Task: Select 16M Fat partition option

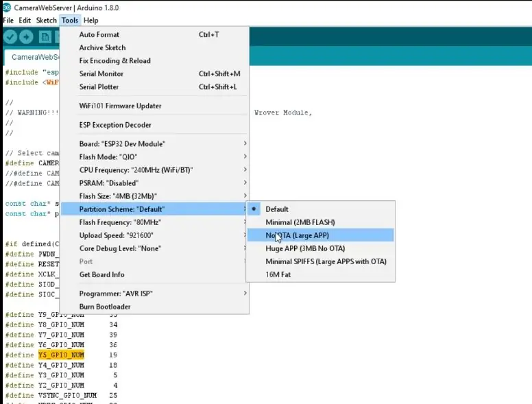Action: [321, 274]
